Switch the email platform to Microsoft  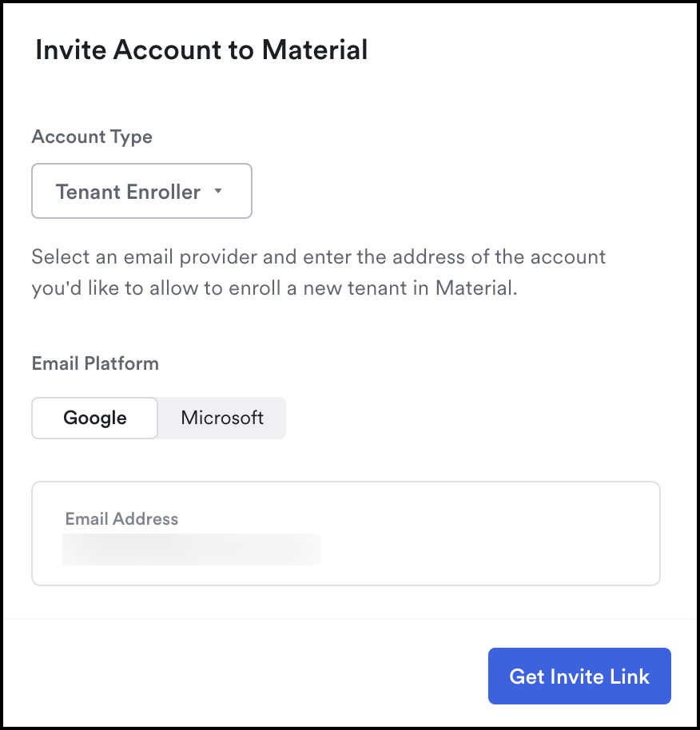(x=222, y=418)
